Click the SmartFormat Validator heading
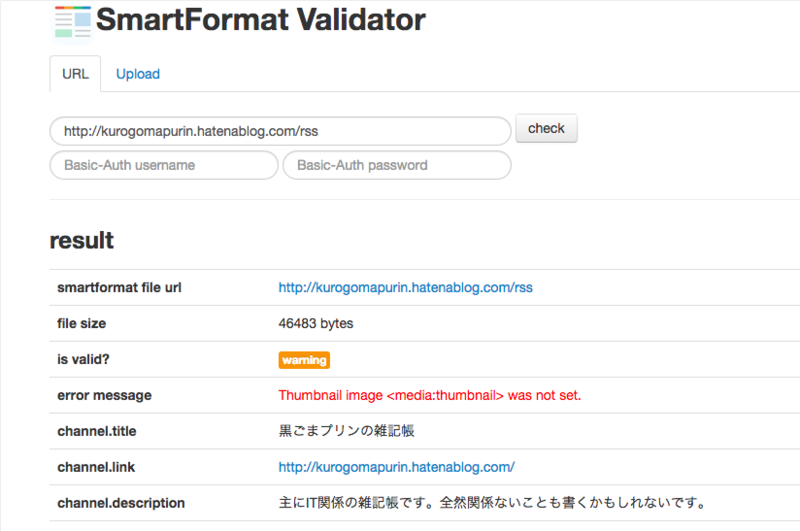800x531 pixels. tap(262, 20)
